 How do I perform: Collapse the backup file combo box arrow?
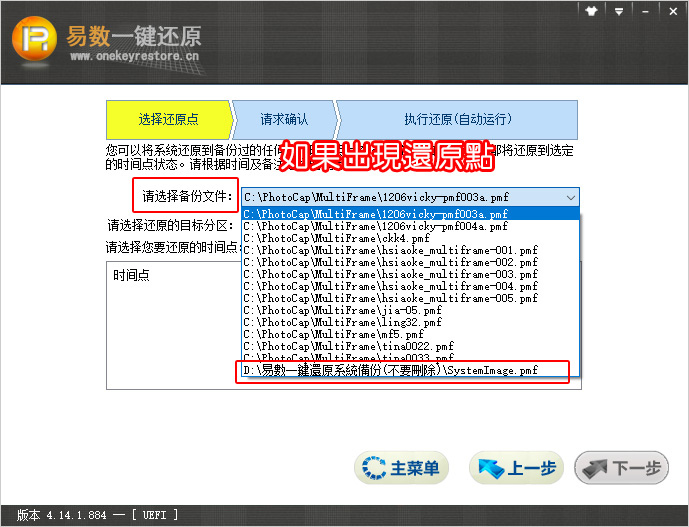(x=570, y=197)
